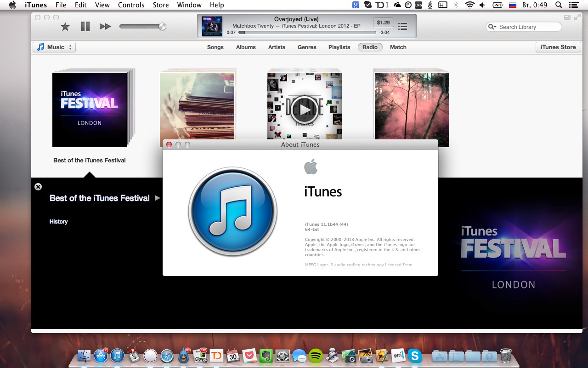
Task: Open the system volume menu bar icon
Action: tap(482, 5)
